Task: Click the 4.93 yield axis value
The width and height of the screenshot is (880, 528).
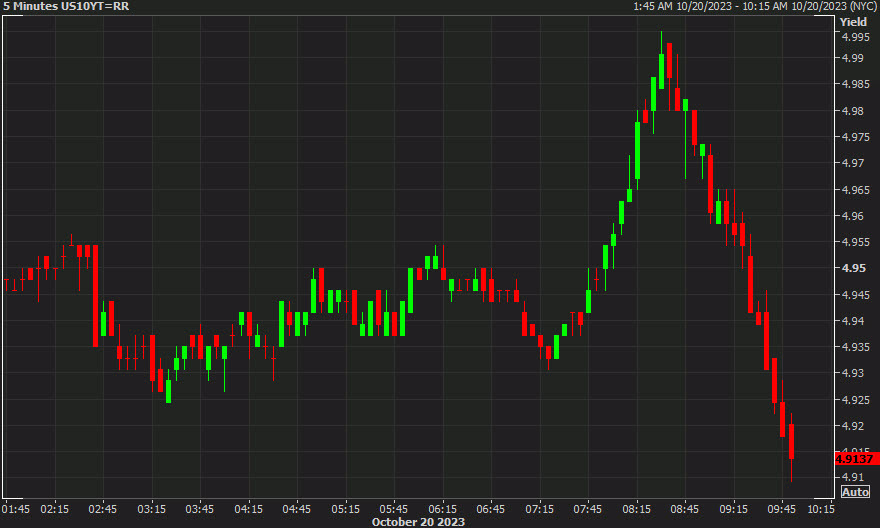Action: [x=852, y=373]
